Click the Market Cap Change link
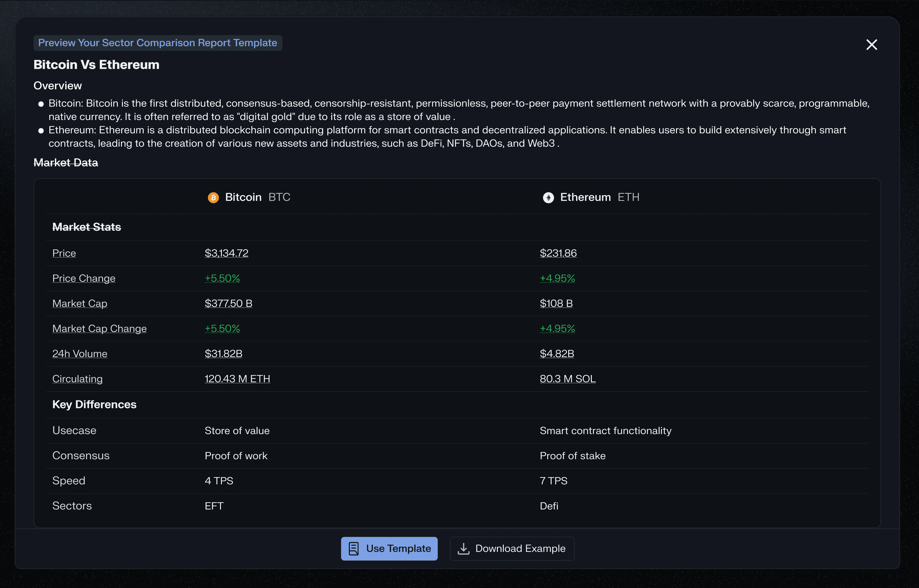This screenshot has height=588, width=919. coord(99,329)
